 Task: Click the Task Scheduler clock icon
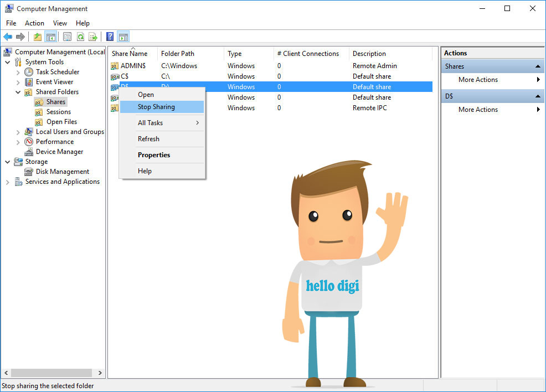(x=29, y=72)
